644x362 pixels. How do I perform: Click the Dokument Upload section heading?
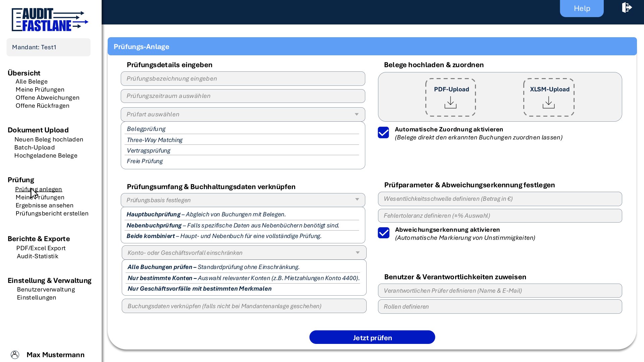pos(38,130)
